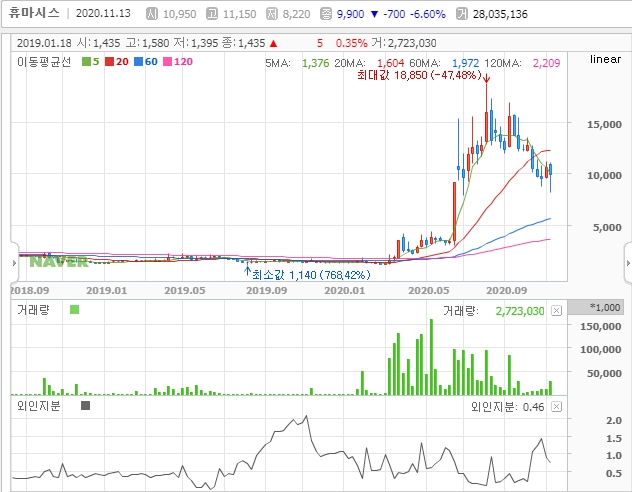Click the 10,000 price axis label
Viewport: 632px width, 492px height.
coord(604,175)
